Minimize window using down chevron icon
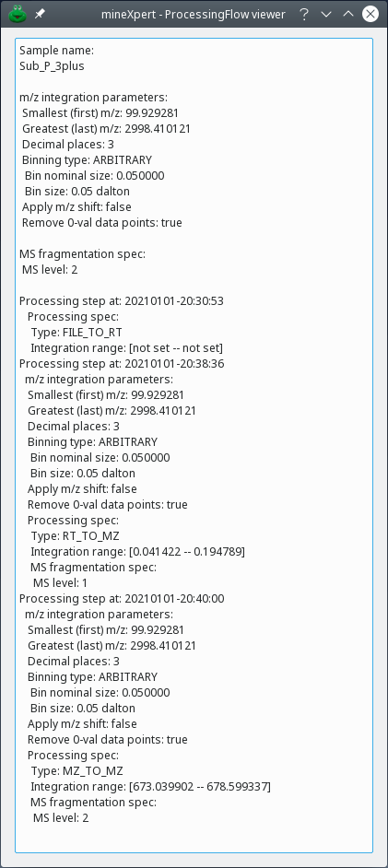Viewport: 388px width, 868px height. click(x=326, y=15)
